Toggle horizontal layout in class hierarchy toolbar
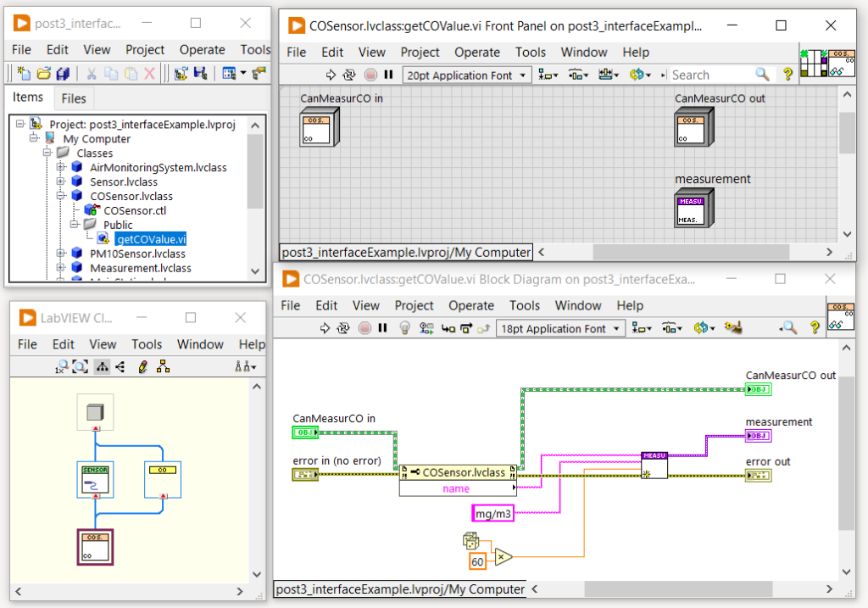The width and height of the screenshot is (868, 608). 120,367
